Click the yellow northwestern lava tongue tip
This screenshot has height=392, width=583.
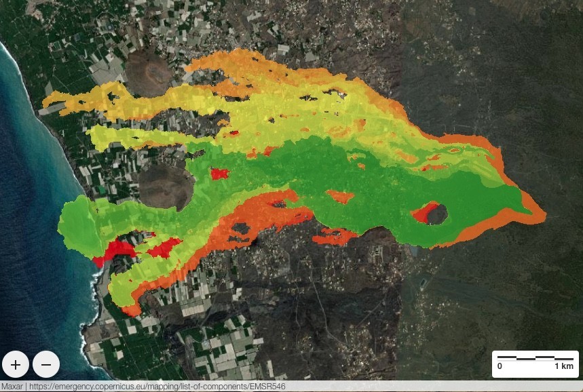51,103
